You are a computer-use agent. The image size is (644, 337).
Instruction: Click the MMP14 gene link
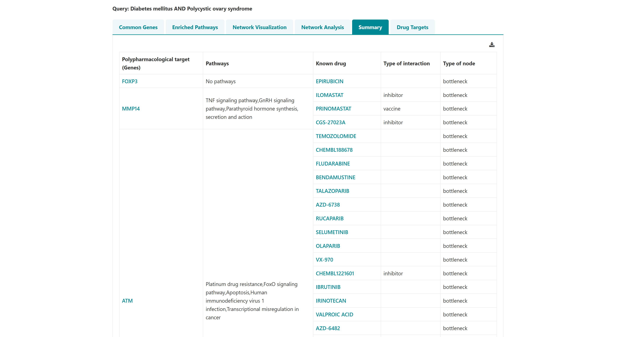[x=131, y=109]
